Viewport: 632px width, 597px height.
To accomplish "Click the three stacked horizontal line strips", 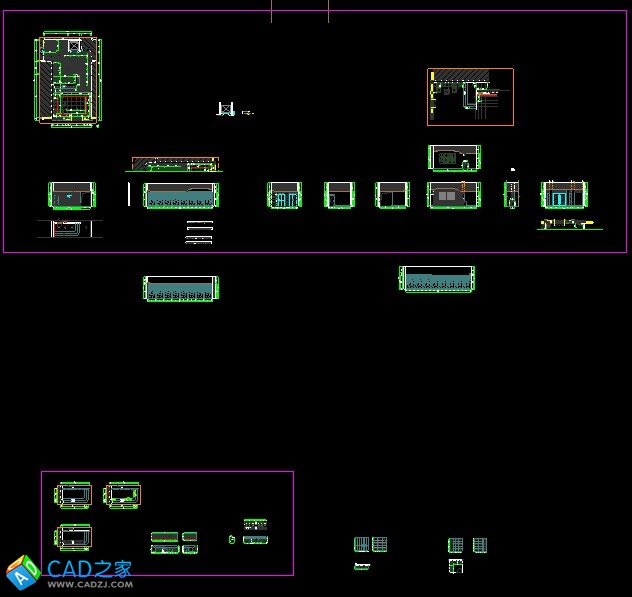I will point(200,233).
